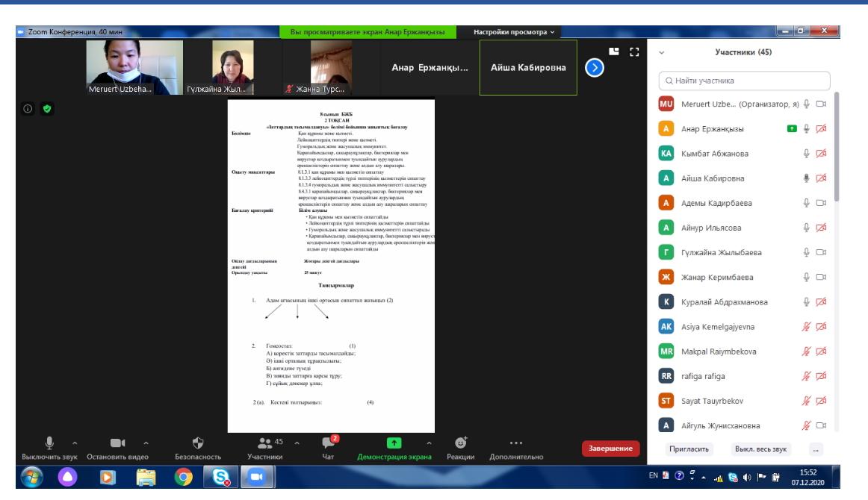Collapse participants panel using header chevron
The width and height of the screenshot is (868, 500).
tap(661, 52)
